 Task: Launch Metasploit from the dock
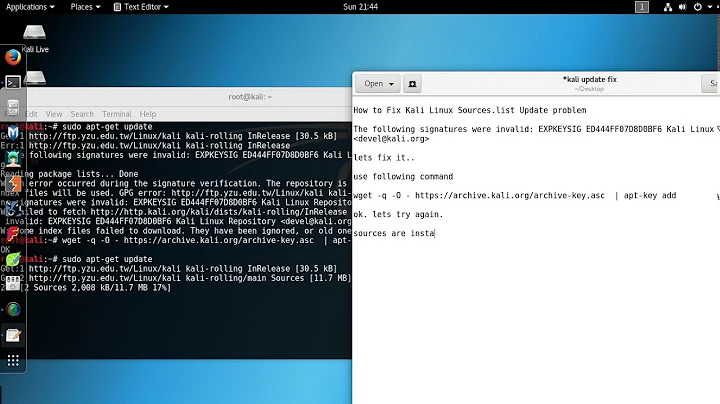[x=13, y=133]
